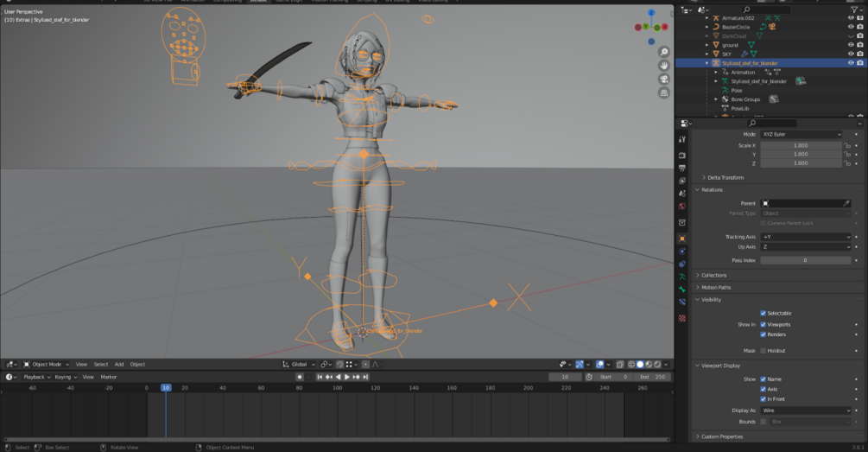
Task: Open the Keying popover in timeline
Action: pyautogui.click(x=66, y=377)
